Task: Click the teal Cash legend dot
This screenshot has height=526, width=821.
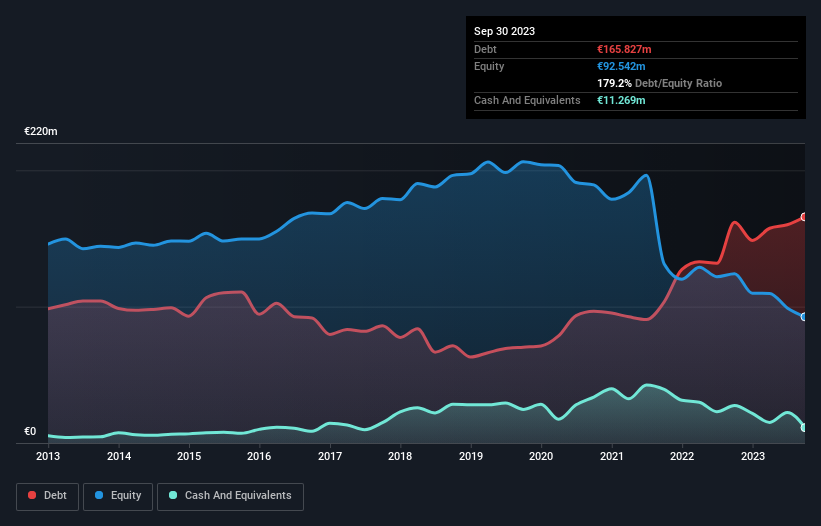Action: pyautogui.click(x=173, y=495)
